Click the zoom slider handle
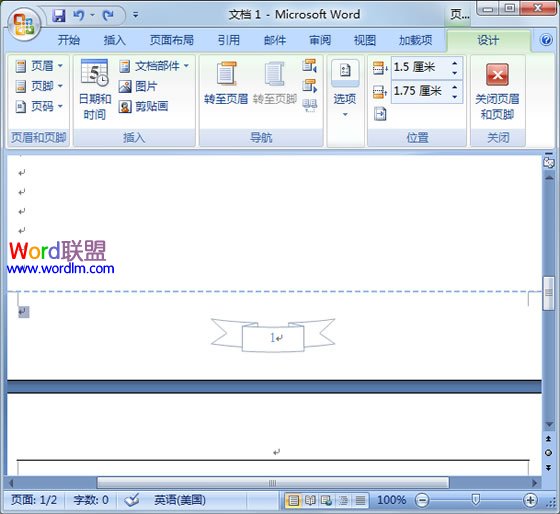Image resolution: width=560 pixels, height=514 pixels. (x=475, y=500)
